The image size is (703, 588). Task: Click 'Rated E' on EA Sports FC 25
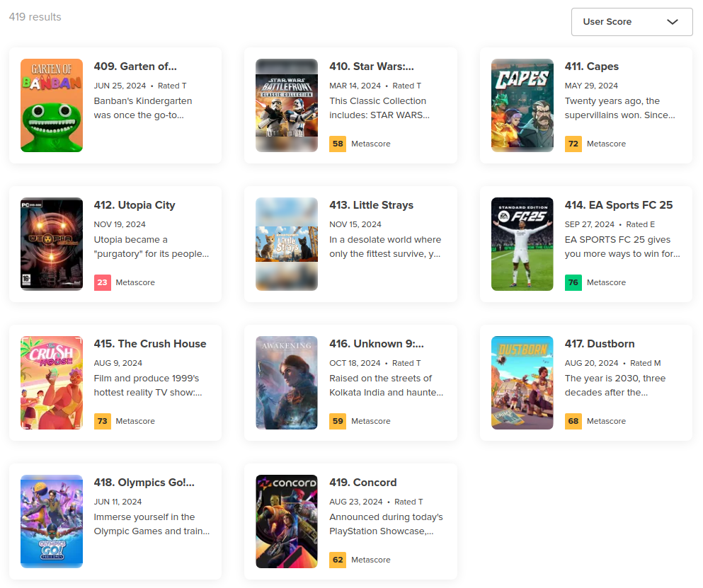(640, 224)
